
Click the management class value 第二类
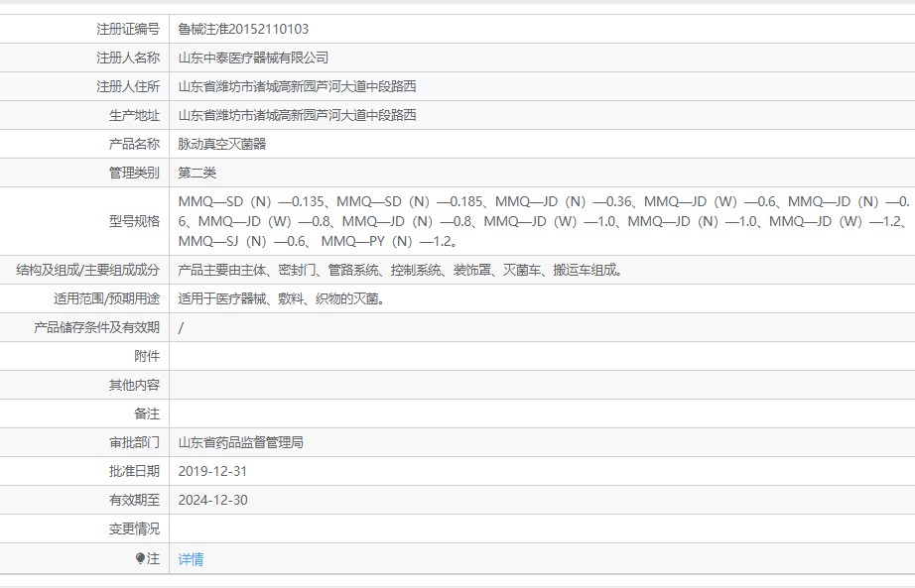click(197, 173)
